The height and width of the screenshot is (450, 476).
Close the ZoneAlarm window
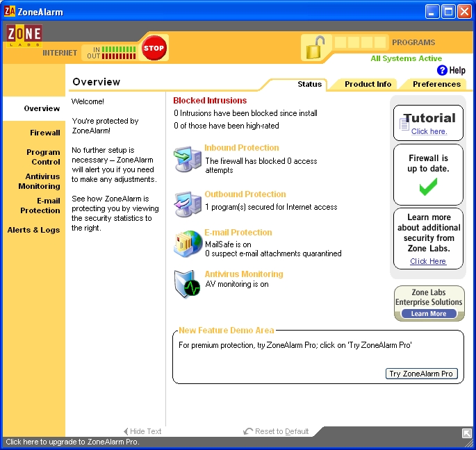pos(464,12)
